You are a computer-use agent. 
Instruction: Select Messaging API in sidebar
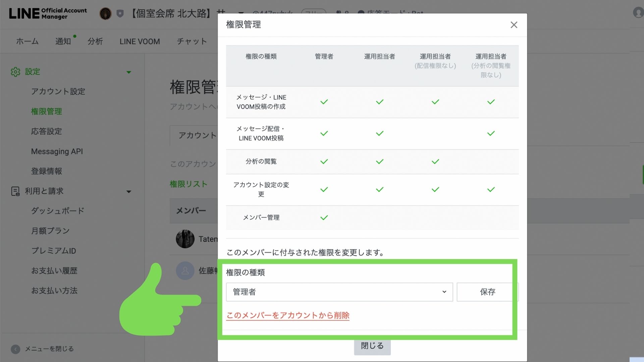coord(57,151)
